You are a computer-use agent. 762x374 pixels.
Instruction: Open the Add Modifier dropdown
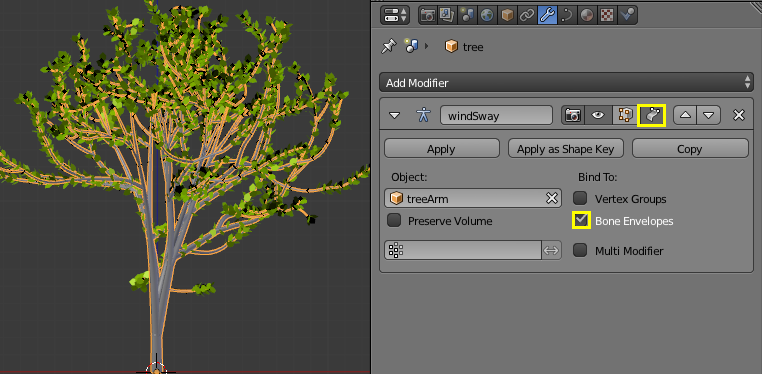pyautogui.click(x=566, y=83)
